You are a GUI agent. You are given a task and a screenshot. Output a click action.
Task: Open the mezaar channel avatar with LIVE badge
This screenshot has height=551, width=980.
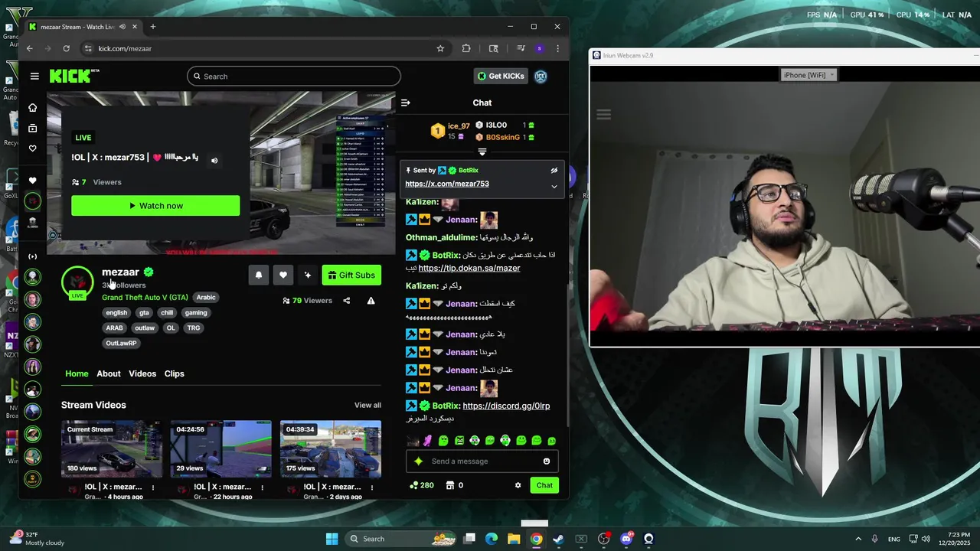pos(77,282)
